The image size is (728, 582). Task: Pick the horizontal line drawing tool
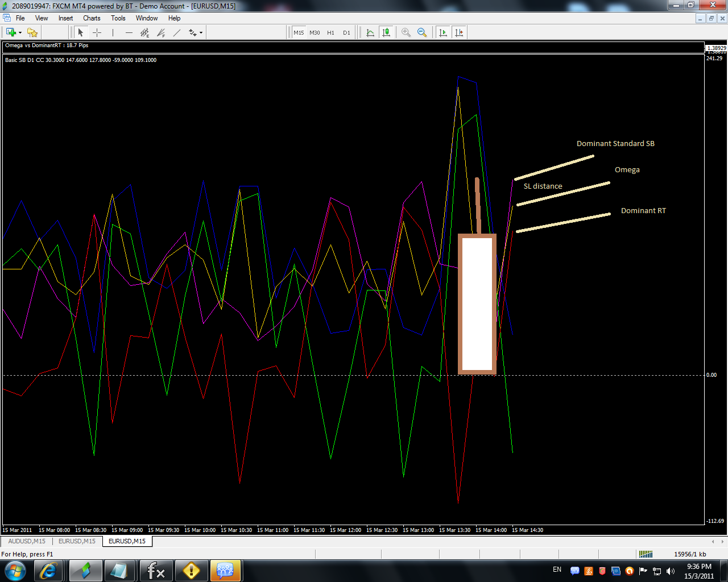click(129, 32)
